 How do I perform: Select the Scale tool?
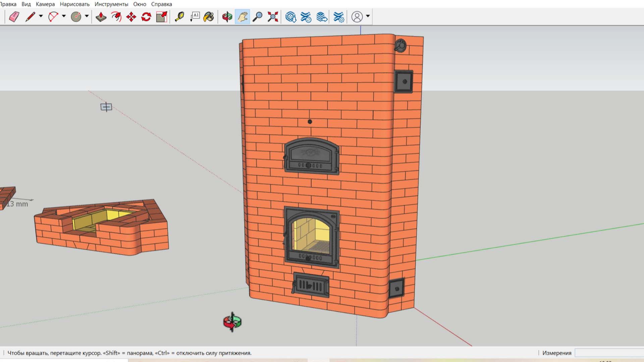click(x=162, y=16)
